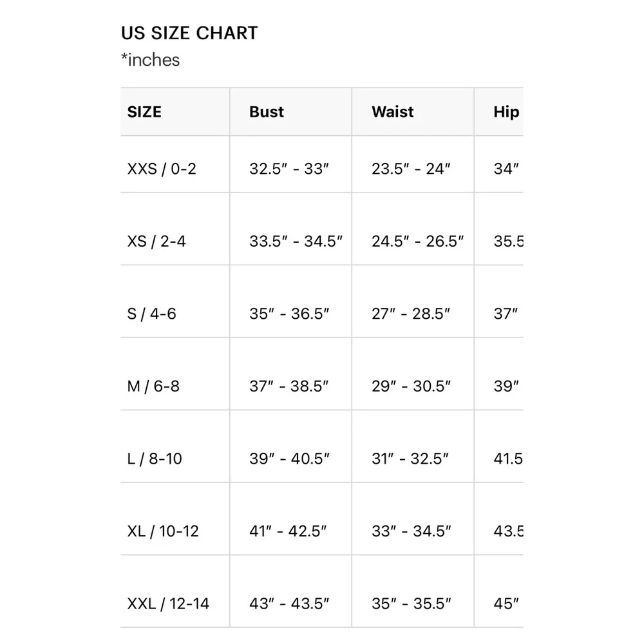Click the hip value 41.5 in L row
Image resolution: width=644 pixels, height=644 pixels.
point(509,459)
